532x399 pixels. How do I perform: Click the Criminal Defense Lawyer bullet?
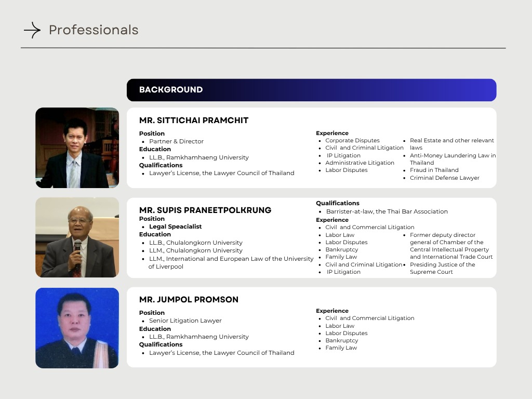point(445,178)
